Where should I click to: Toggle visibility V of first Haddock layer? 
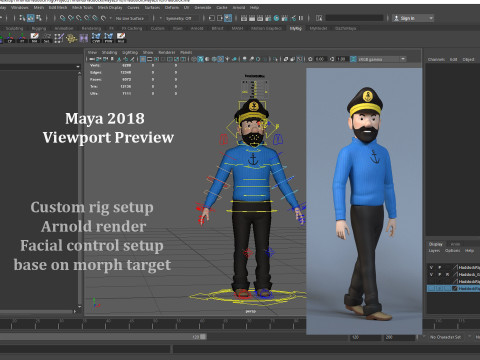pyautogui.click(x=431, y=267)
